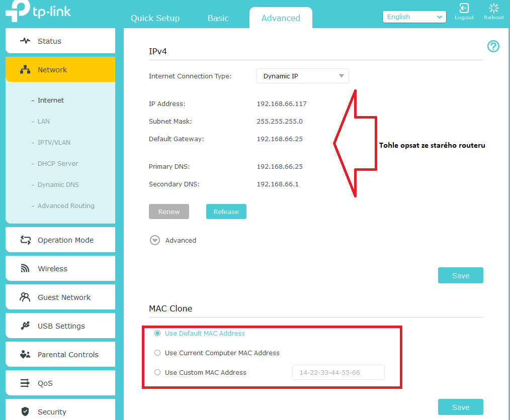The image size is (510, 420).
Task: Select Use Current Computer MAC Address
Action: click(157, 353)
